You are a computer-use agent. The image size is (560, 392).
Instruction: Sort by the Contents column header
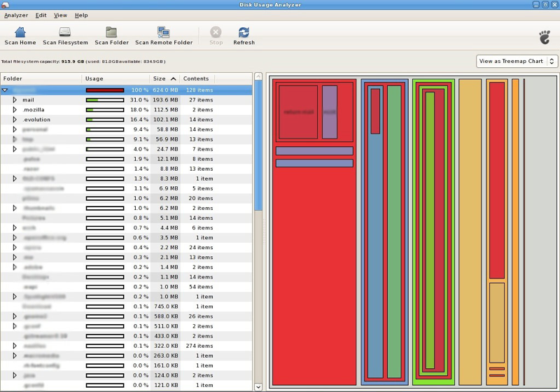pos(197,78)
